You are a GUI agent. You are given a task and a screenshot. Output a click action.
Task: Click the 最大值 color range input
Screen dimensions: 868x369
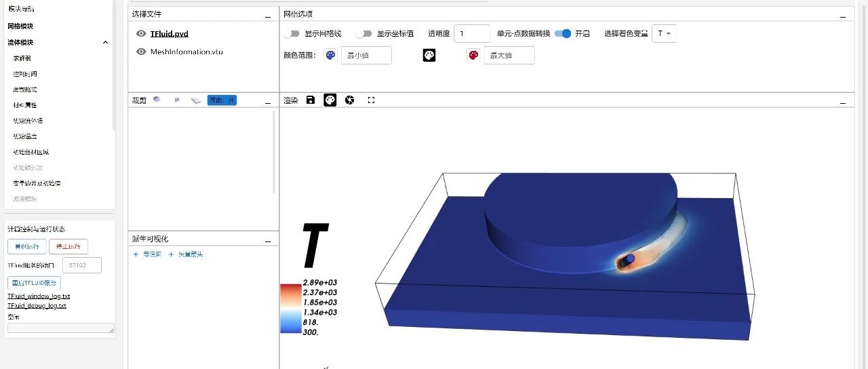click(x=509, y=56)
